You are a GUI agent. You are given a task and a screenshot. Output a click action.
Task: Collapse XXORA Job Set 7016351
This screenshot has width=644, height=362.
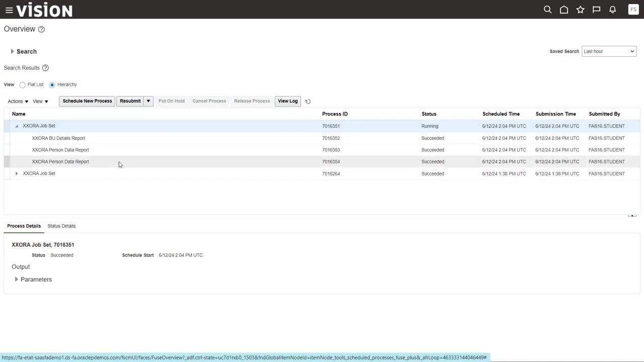click(x=17, y=126)
